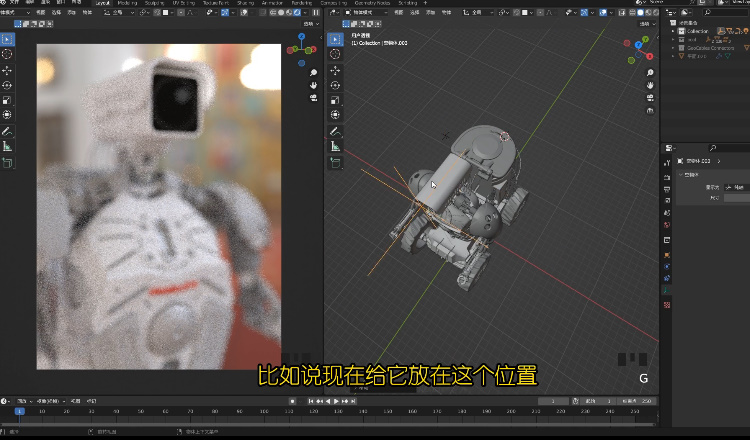Expand the Collection item in outliner

[x=673, y=31]
